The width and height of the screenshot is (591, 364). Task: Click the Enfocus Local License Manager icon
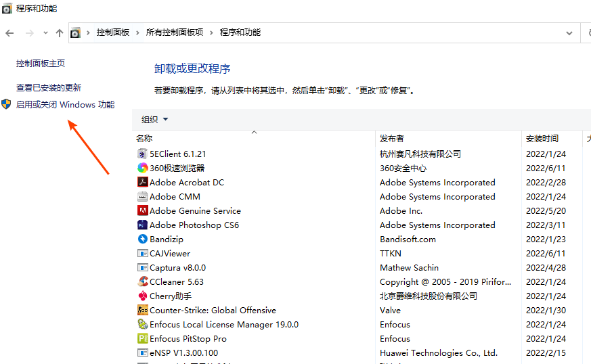(x=142, y=324)
